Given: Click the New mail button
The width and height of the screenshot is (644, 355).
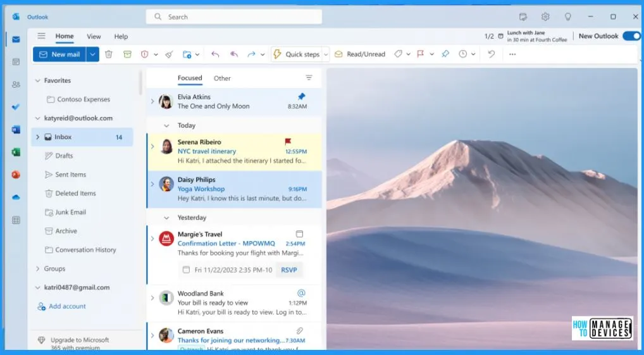Looking at the screenshot, I should (59, 54).
